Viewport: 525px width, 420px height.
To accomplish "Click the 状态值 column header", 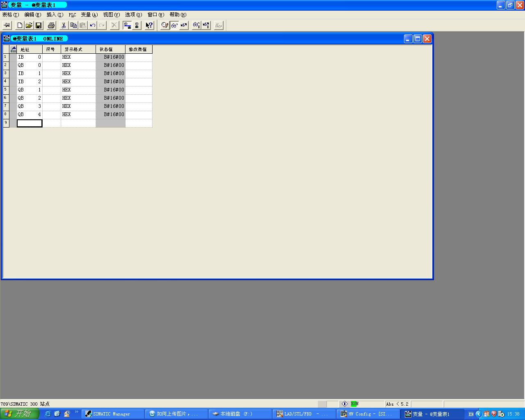I will pyautogui.click(x=110, y=49).
